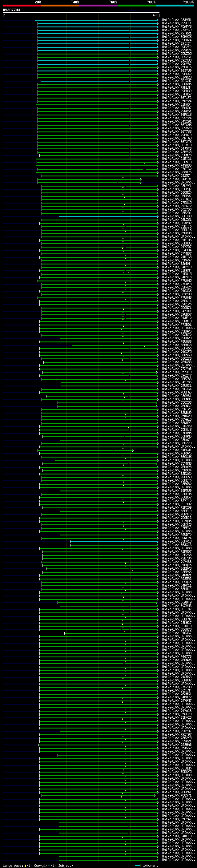The image size is (197, 868).
Task: Click hit label UniRef100_Q9ZSU8
Action: coord(176,60)
